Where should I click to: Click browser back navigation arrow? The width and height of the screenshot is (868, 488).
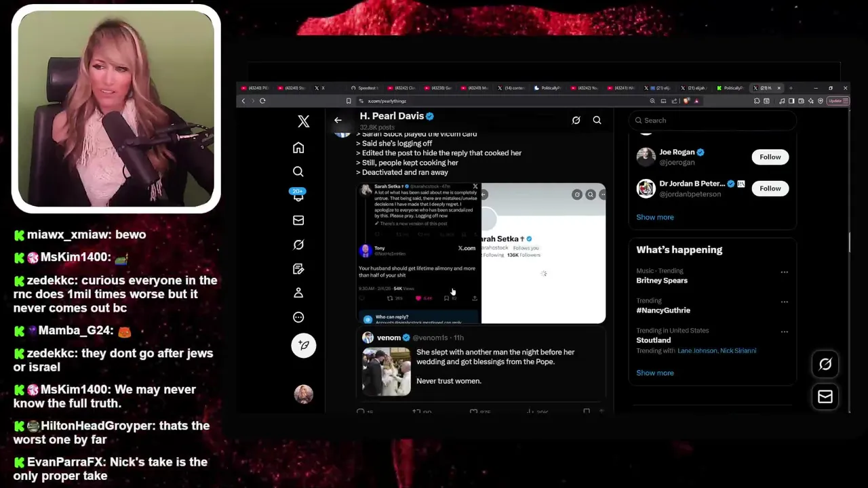243,101
